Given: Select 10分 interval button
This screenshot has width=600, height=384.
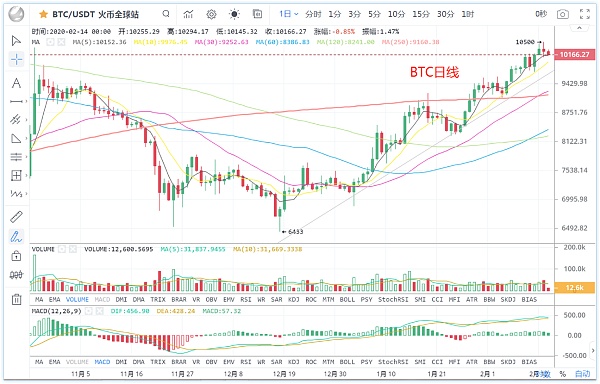Looking at the screenshot, I should tap(396, 15).
